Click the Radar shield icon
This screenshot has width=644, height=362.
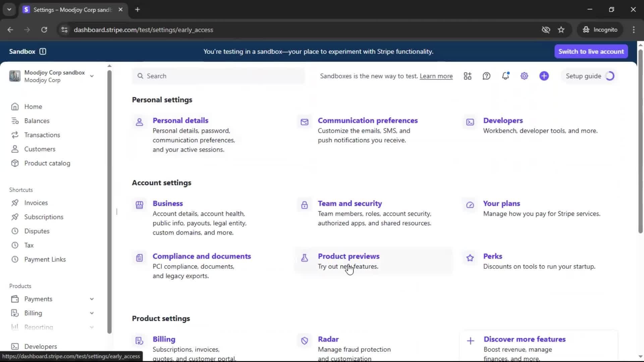305,341
